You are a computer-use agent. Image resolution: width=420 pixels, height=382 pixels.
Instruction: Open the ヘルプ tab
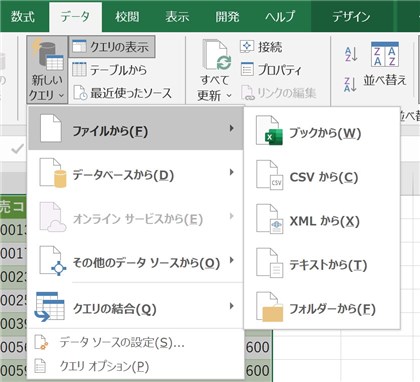tap(280, 17)
